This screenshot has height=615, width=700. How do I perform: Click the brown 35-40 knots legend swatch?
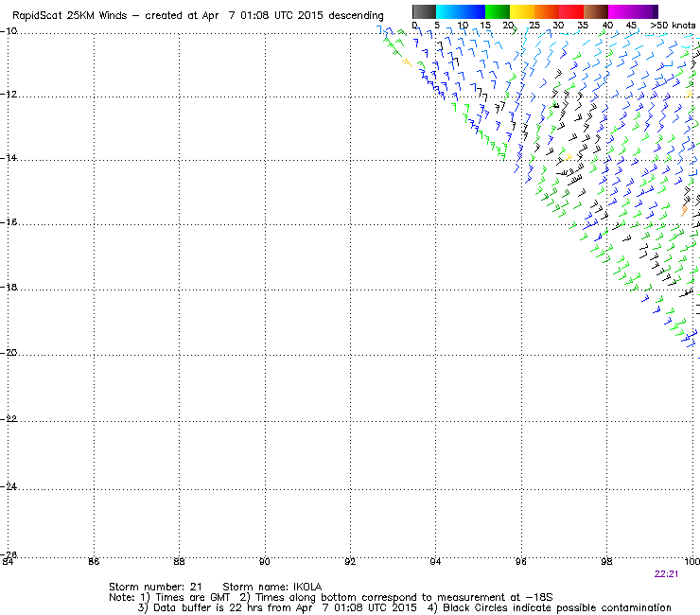(596, 11)
